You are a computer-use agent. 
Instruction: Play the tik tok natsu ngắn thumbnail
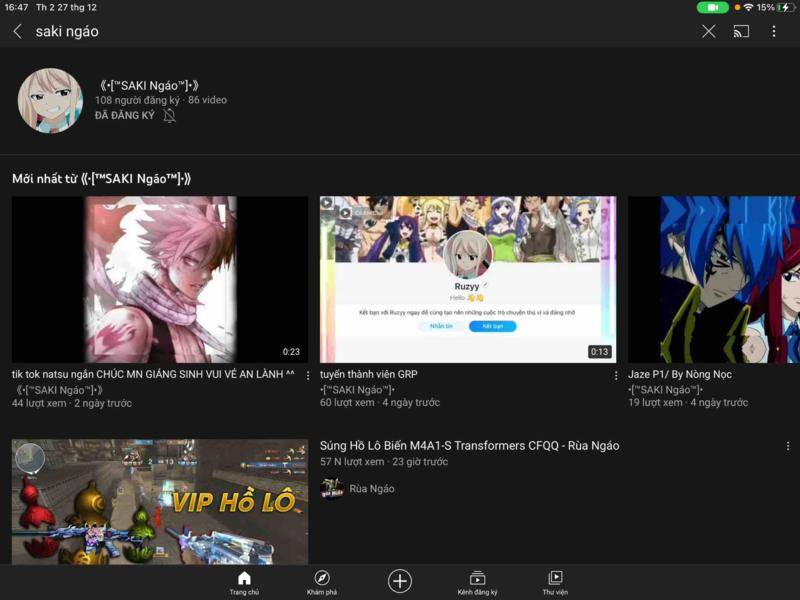[160, 279]
